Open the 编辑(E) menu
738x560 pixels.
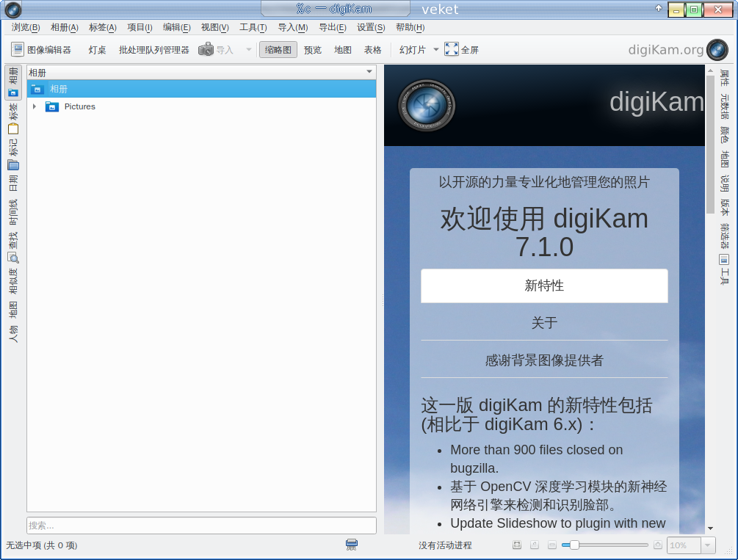click(x=176, y=27)
